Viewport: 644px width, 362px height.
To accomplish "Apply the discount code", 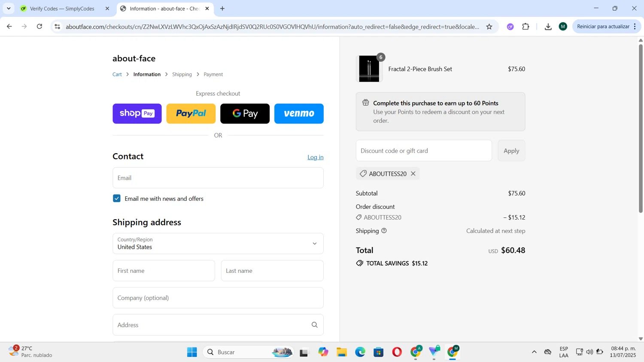I will (511, 151).
